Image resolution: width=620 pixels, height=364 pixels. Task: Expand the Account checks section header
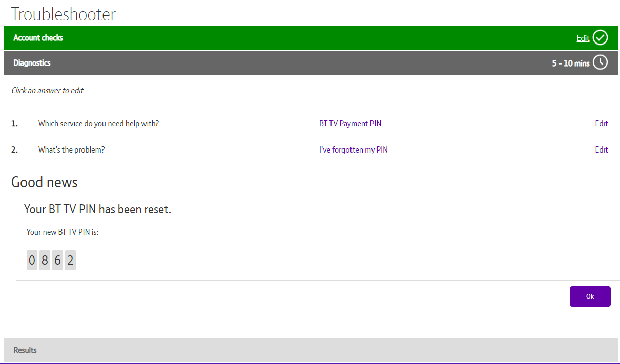click(38, 38)
